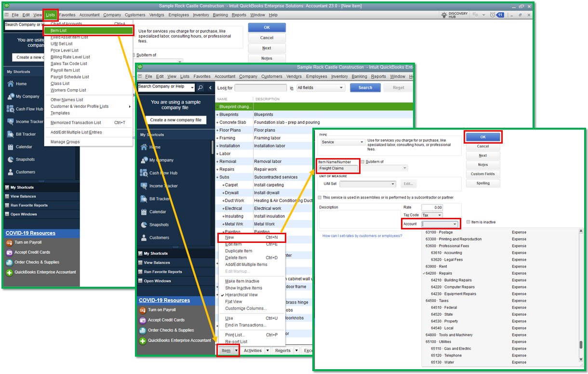Image resolution: width=588 pixels, height=374 pixels.
Task: Open the U/M Set dropdown
Action: click(x=368, y=184)
